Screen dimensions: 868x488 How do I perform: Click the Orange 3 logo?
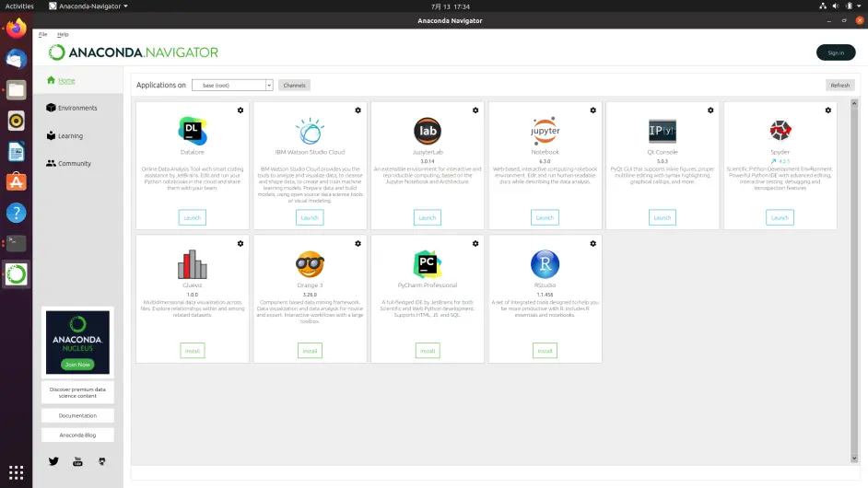click(310, 264)
